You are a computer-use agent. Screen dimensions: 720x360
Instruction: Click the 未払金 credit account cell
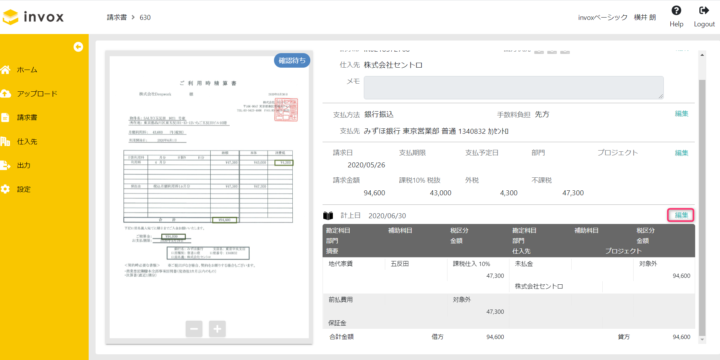524,264
